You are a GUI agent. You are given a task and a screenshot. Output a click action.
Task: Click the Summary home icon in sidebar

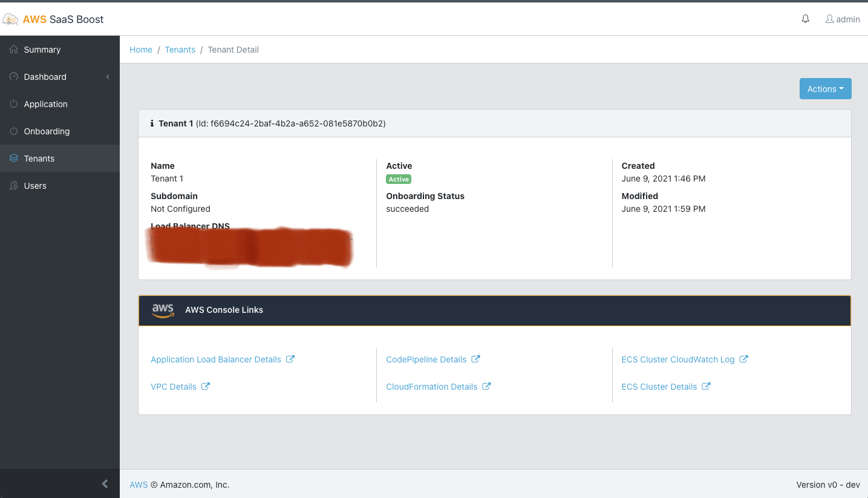point(14,50)
